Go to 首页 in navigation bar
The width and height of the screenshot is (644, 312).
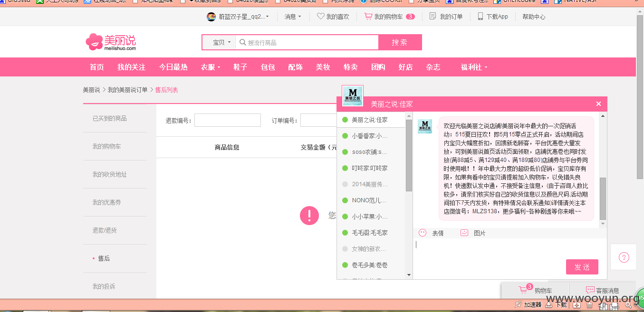[x=97, y=67]
